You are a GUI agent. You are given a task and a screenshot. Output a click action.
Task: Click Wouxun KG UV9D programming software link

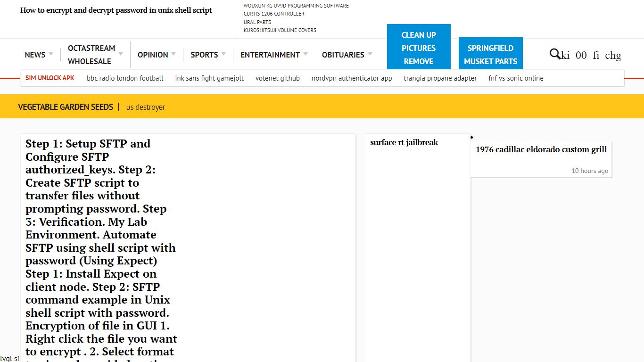296,6
